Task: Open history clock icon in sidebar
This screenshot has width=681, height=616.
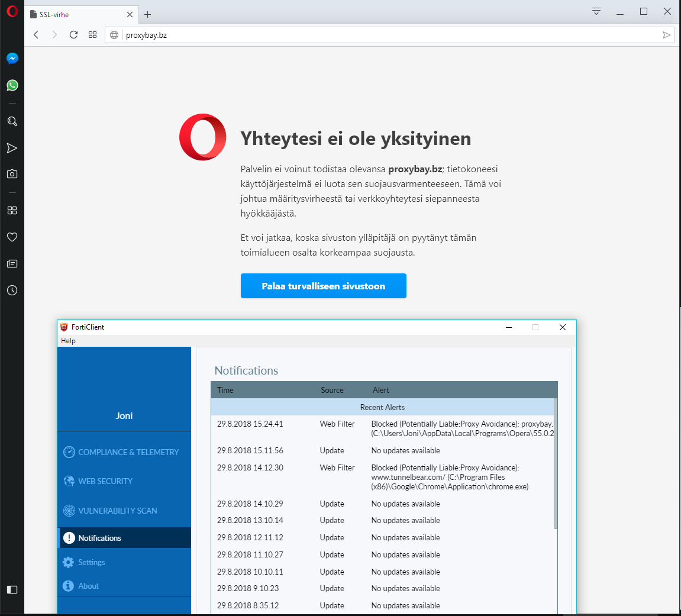Action: pyautogui.click(x=12, y=290)
